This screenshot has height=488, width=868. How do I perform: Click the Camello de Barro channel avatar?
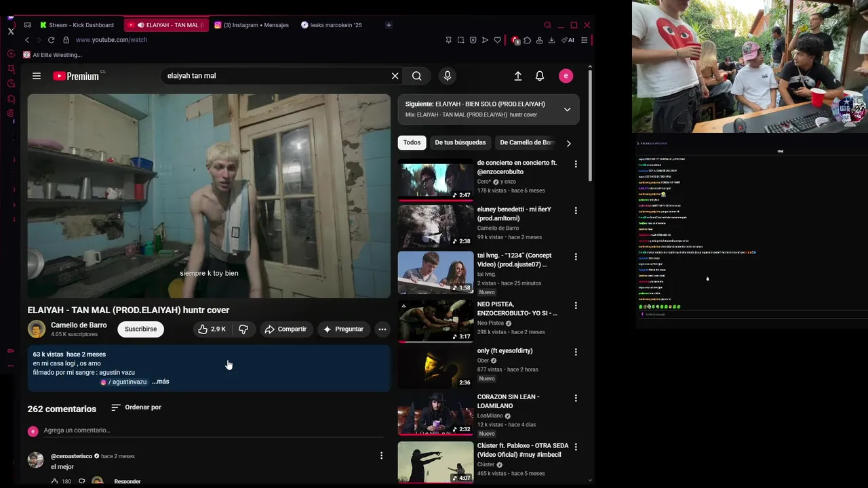[x=37, y=329]
